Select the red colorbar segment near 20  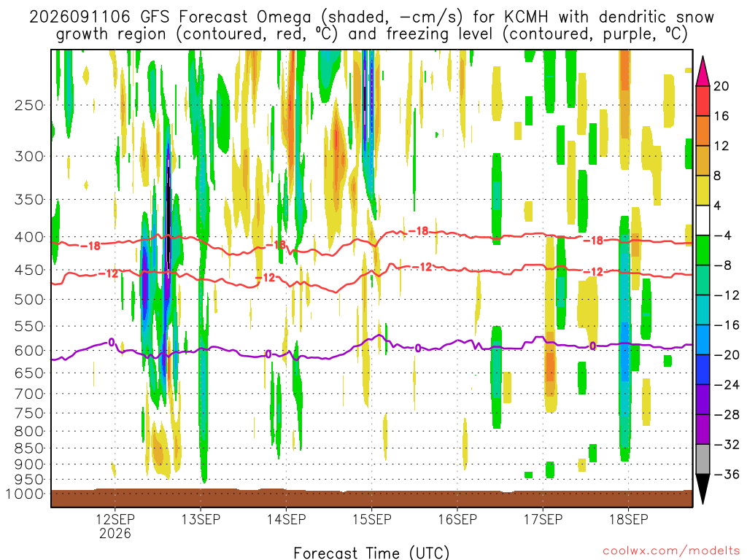(x=703, y=101)
